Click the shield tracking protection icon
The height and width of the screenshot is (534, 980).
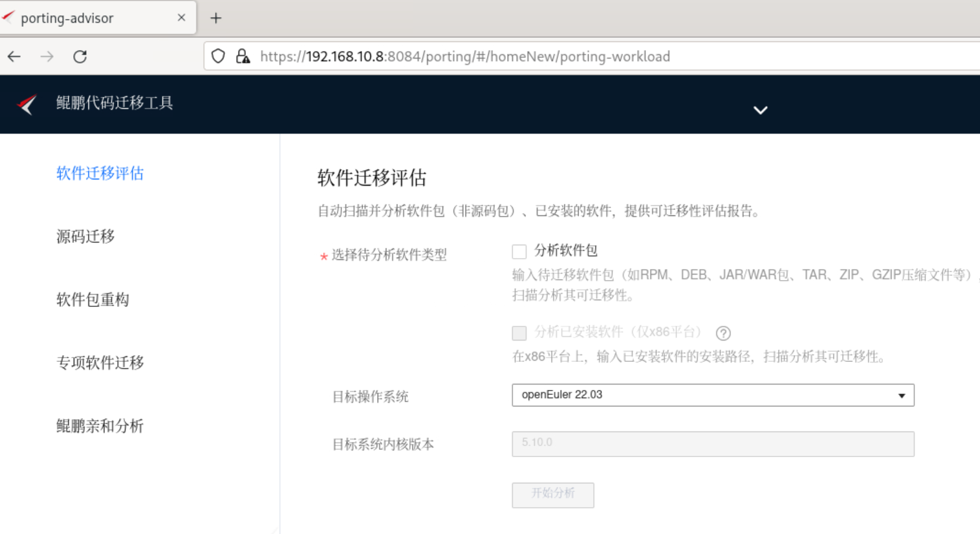click(x=218, y=56)
